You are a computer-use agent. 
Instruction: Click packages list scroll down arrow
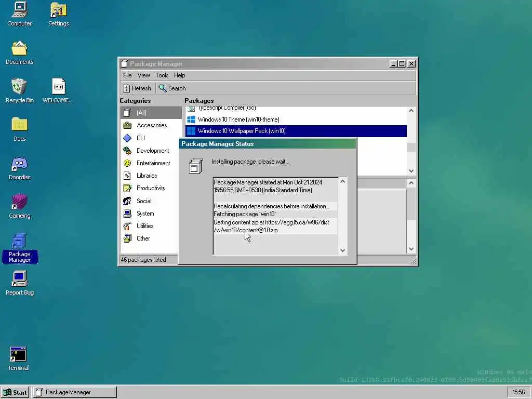coord(411,170)
